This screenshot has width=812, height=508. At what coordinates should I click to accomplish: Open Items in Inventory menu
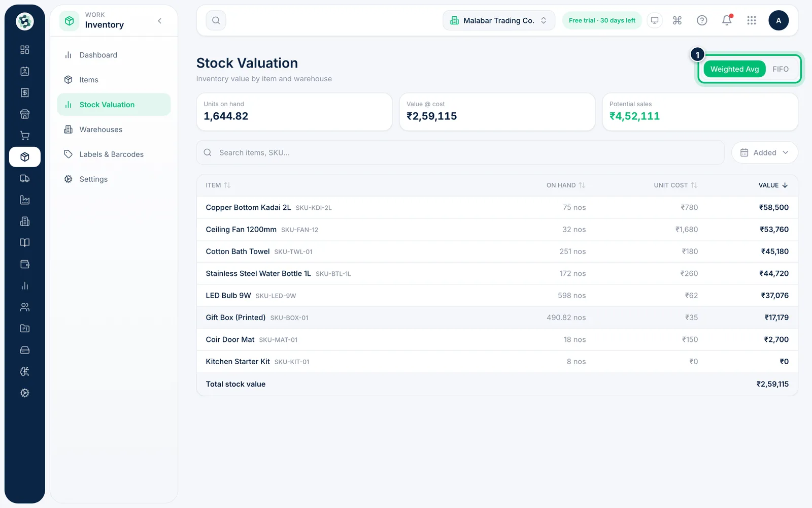point(114,80)
